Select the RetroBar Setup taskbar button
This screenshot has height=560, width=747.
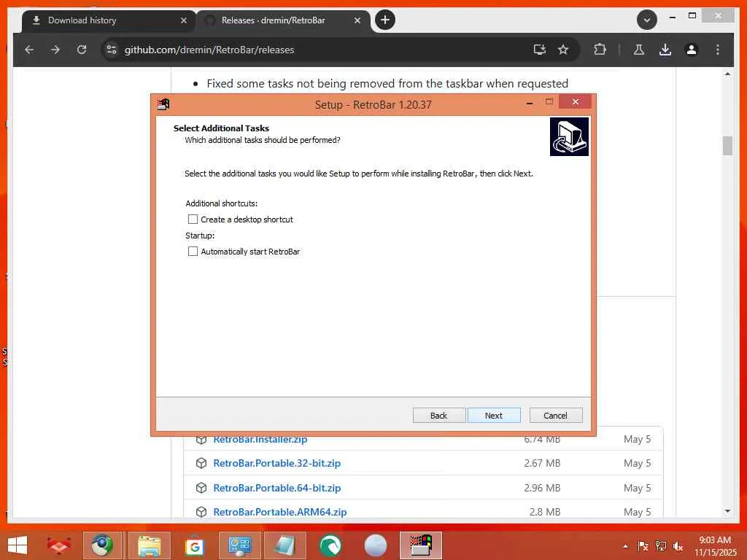(421, 545)
